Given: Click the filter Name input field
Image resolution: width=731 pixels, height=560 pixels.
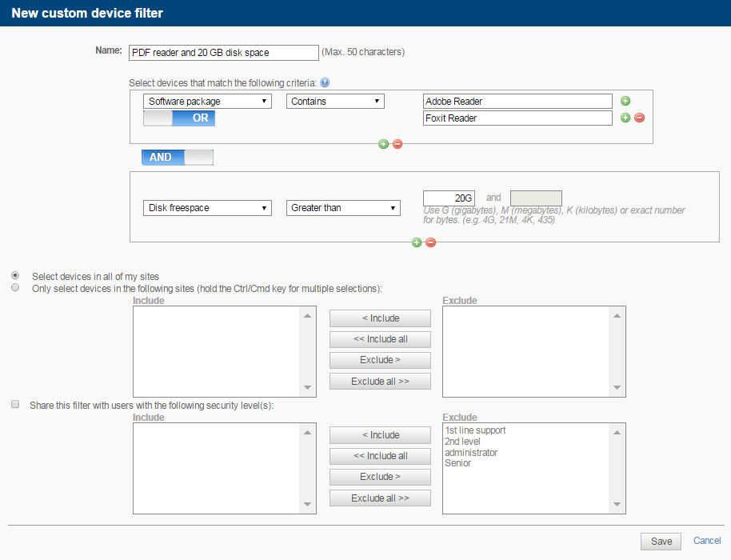Looking at the screenshot, I should (224, 53).
